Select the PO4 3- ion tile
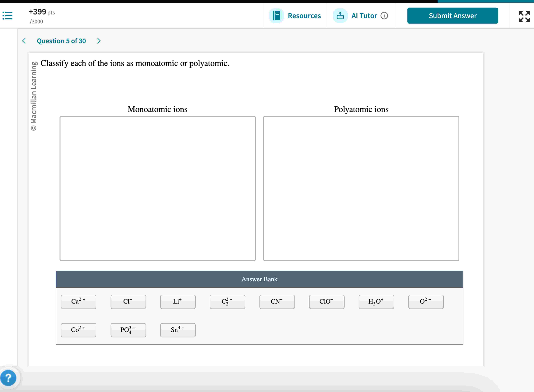Image resolution: width=534 pixels, height=392 pixels. [x=128, y=330]
